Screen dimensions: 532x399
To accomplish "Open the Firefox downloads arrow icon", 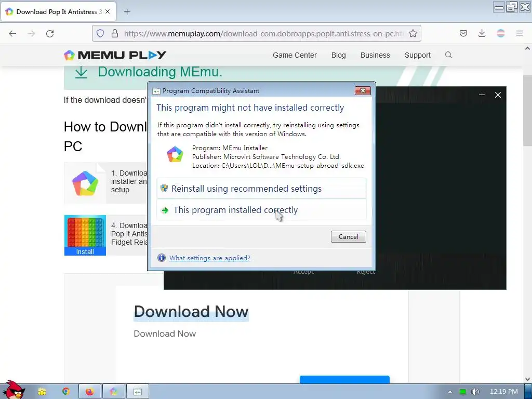I will tap(482, 33).
